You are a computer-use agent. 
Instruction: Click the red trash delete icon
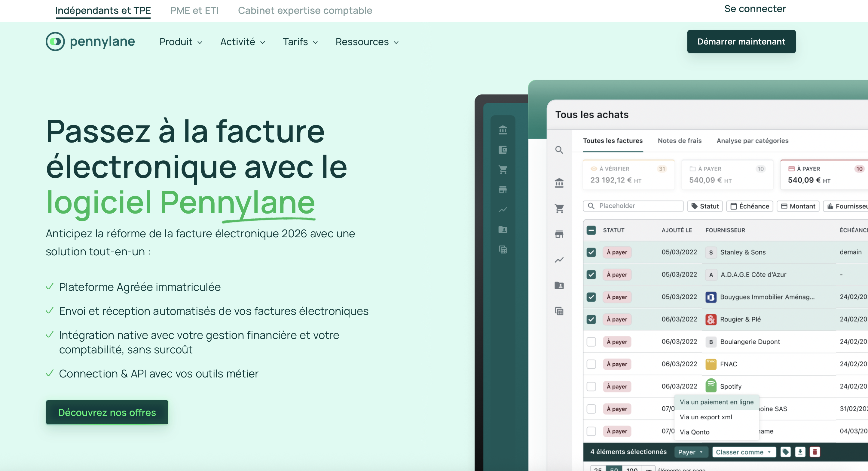[x=815, y=452]
